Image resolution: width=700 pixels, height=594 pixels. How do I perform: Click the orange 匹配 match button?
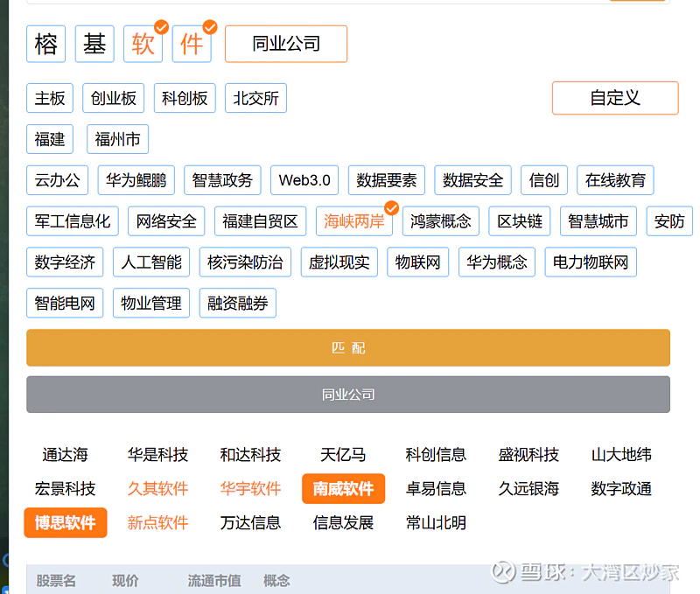(x=348, y=348)
